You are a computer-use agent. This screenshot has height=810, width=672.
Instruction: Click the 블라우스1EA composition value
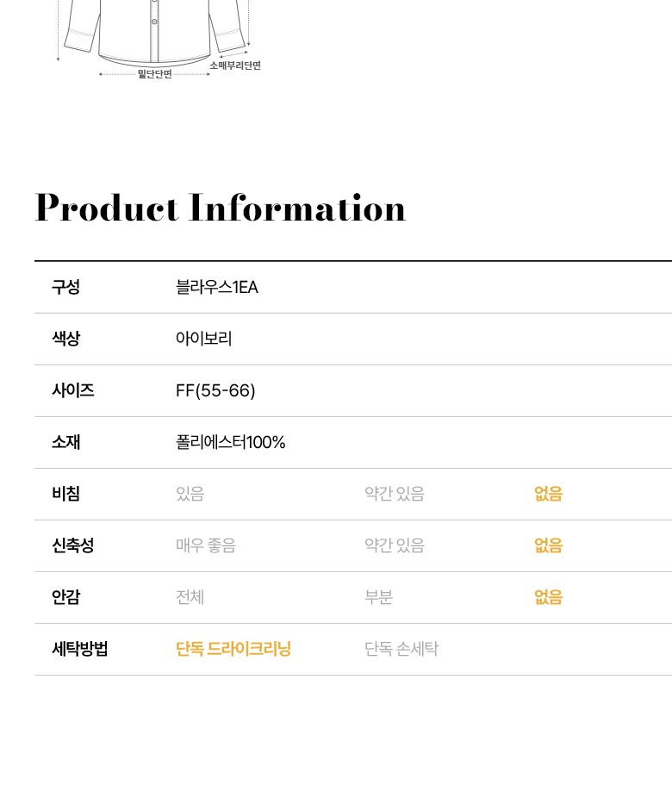point(216,287)
